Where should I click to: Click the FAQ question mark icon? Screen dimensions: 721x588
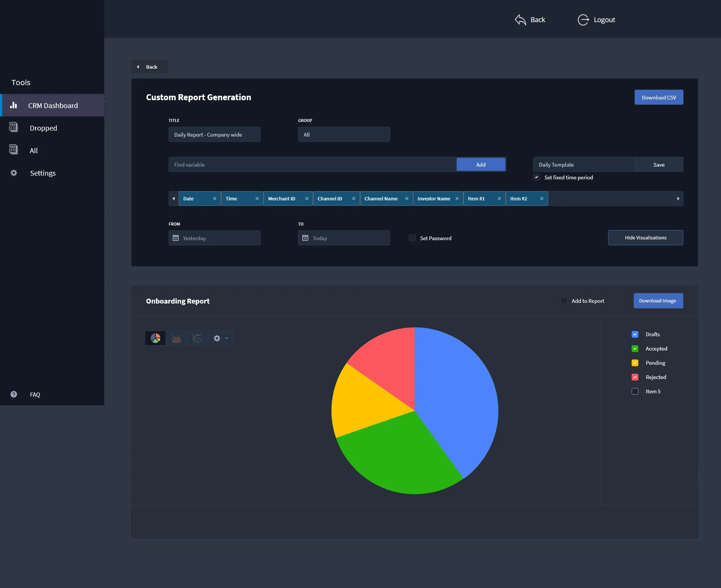pyautogui.click(x=14, y=394)
